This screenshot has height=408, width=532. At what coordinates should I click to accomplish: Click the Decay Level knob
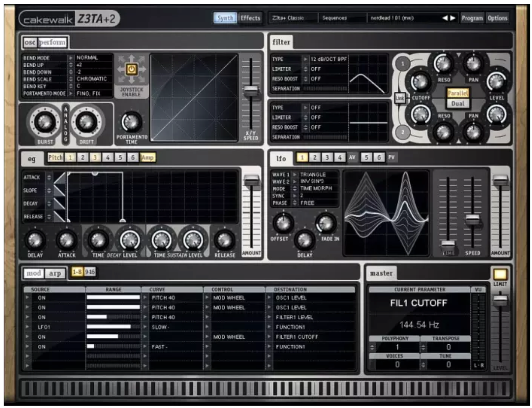[x=129, y=240]
